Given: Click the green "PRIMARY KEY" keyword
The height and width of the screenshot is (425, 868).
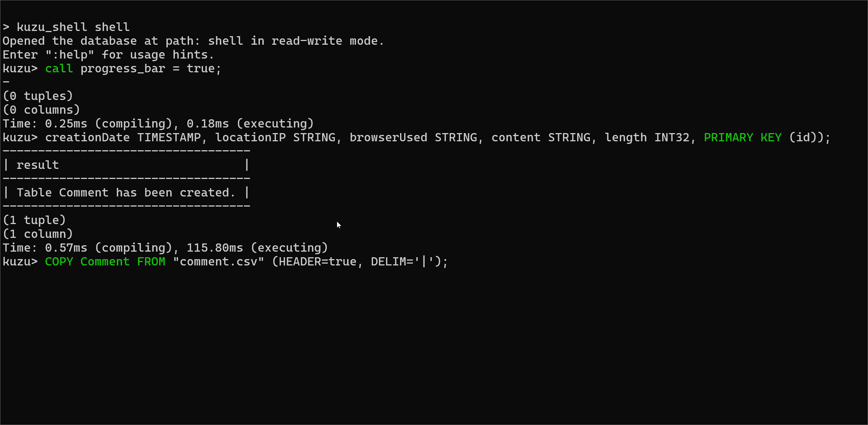Looking at the screenshot, I should [742, 138].
